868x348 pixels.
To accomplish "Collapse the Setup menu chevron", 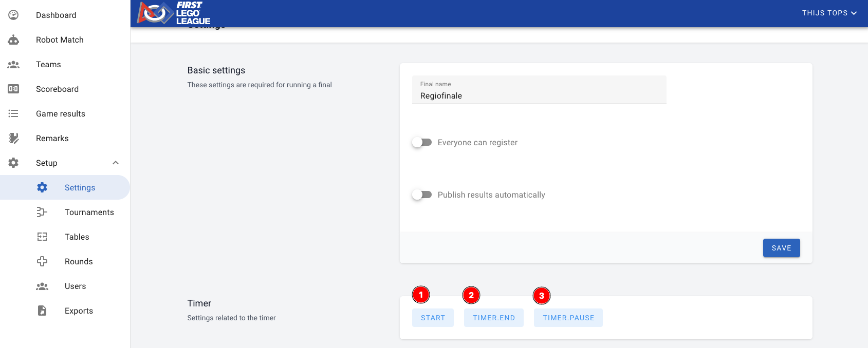I will coord(116,163).
